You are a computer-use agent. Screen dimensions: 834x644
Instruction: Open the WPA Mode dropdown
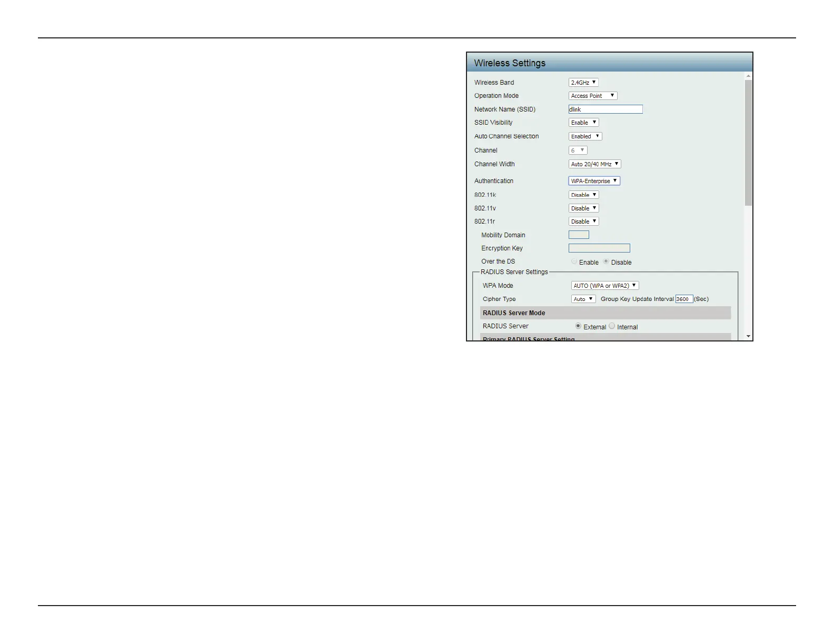tap(605, 286)
